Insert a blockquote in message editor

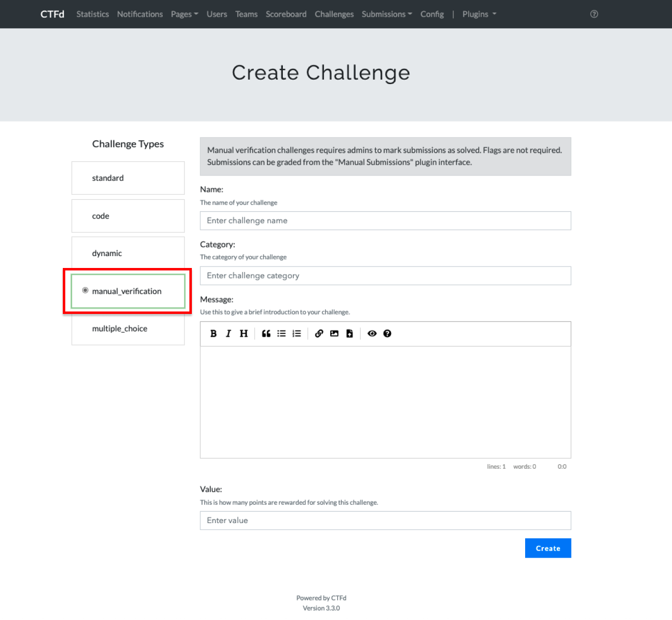[266, 334]
